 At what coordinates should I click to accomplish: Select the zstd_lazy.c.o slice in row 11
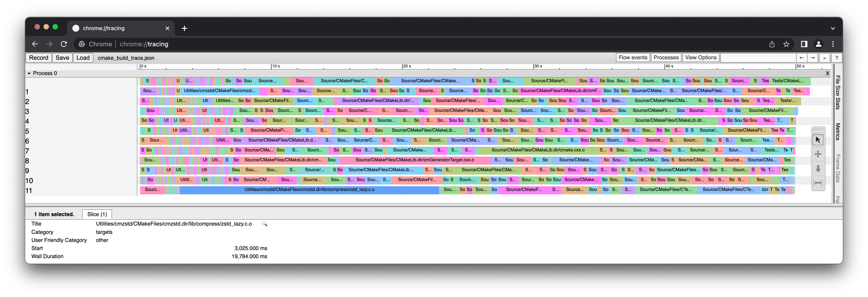pos(309,190)
